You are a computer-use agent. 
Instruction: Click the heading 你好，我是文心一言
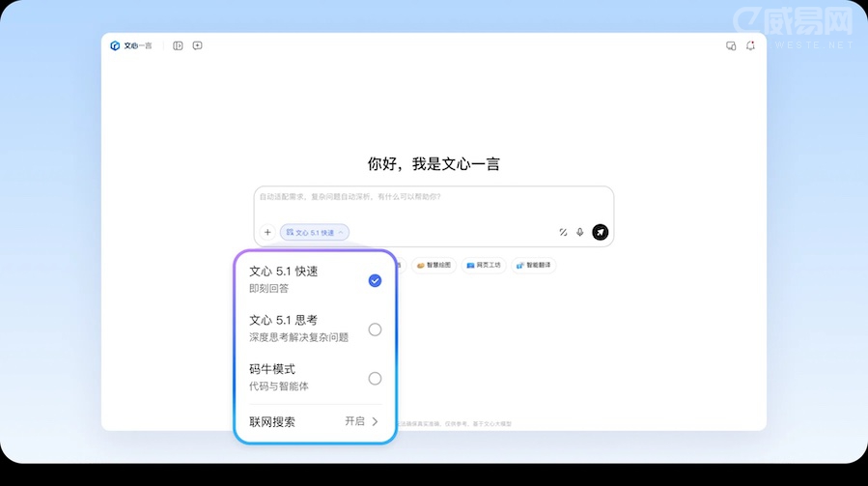click(x=434, y=163)
